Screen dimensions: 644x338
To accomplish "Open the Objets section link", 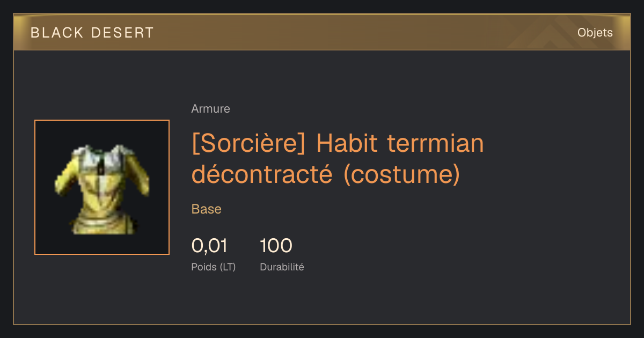I will point(595,33).
